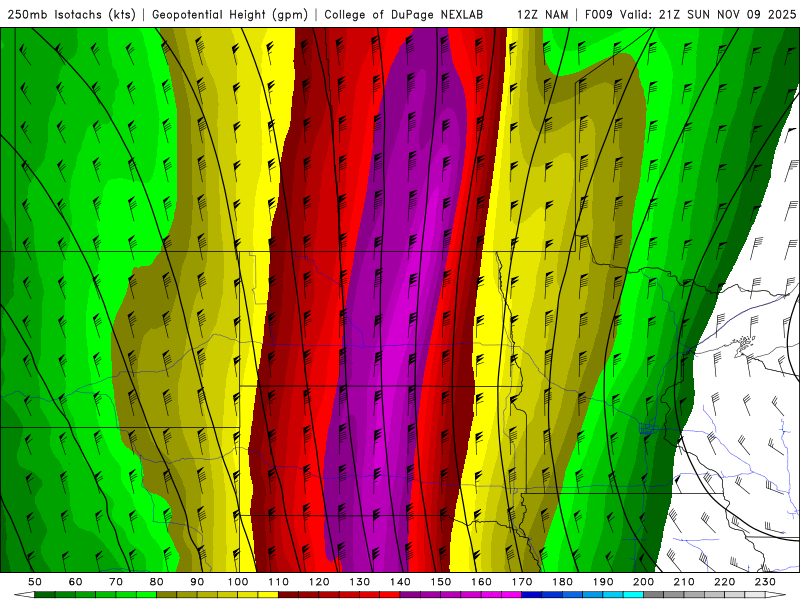The width and height of the screenshot is (800, 600).
Task: Click the 'F009' forecast hour text
Action: (599, 14)
